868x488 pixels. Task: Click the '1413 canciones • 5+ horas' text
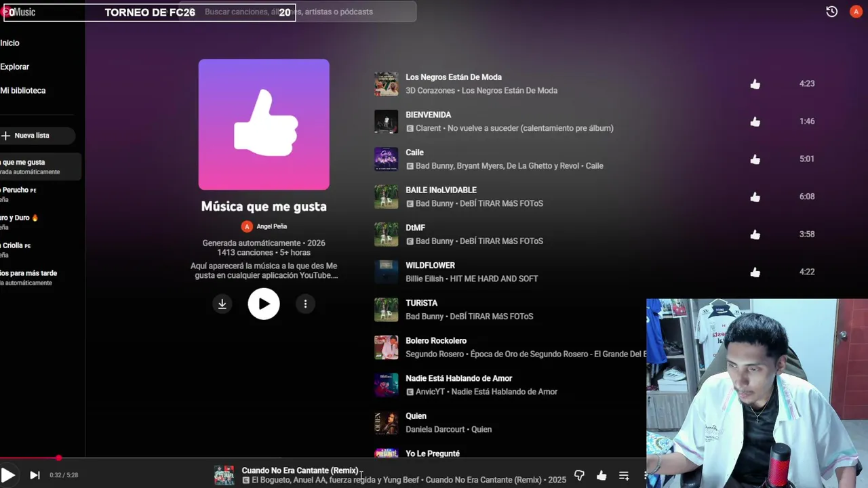pyautogui.click(x=264, y=253)
